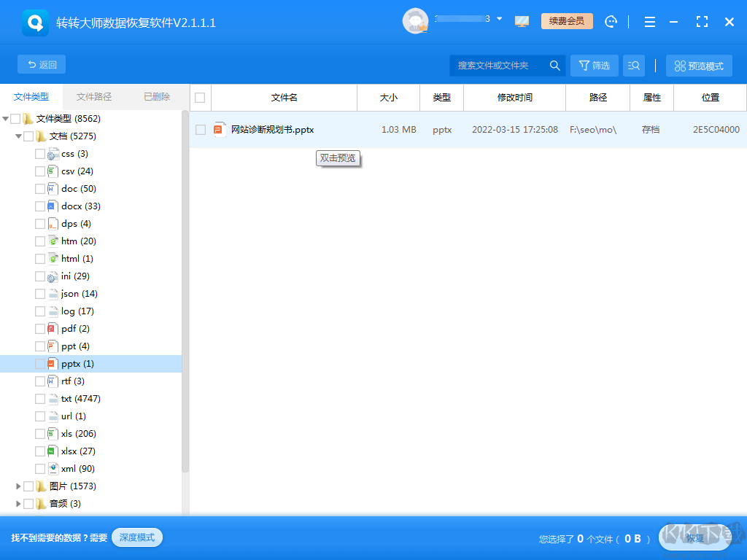Expand the 图片 (1573) tree node
The image size is (747, 560).
pos(18,486)
